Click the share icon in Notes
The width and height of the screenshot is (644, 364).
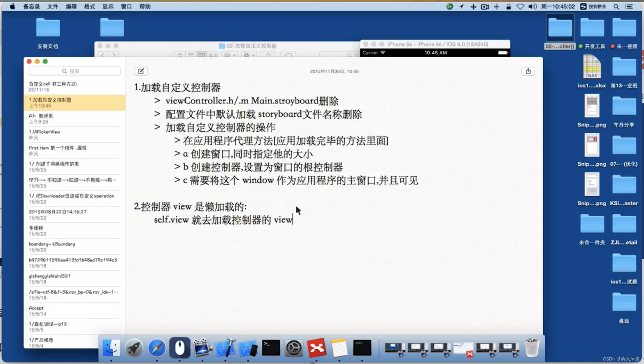[528, 71]
